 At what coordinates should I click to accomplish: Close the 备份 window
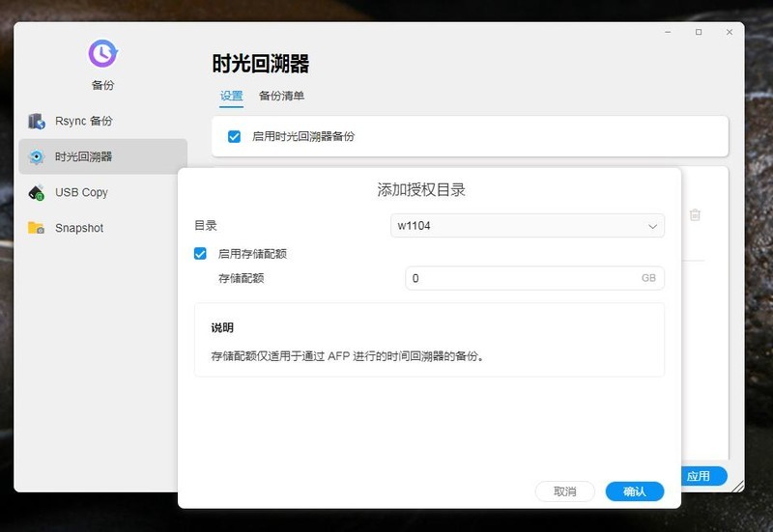coord(730,32)
